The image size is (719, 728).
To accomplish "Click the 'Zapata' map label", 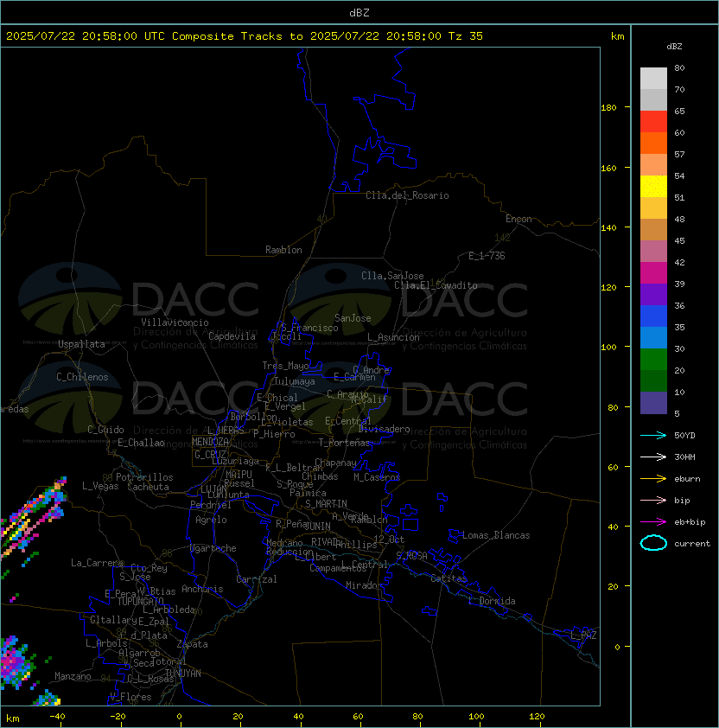I will 192,644.
